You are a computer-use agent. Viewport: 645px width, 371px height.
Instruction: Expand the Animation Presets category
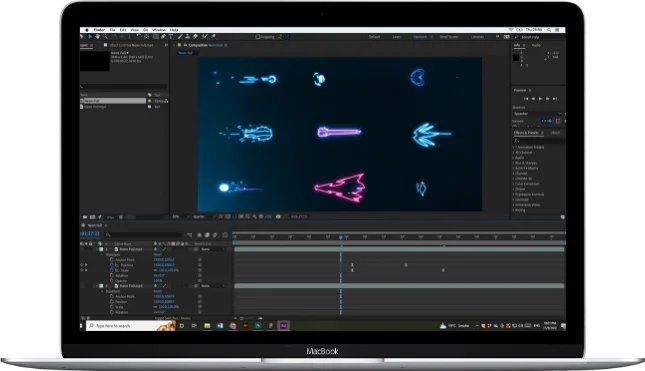pos(513,147)
